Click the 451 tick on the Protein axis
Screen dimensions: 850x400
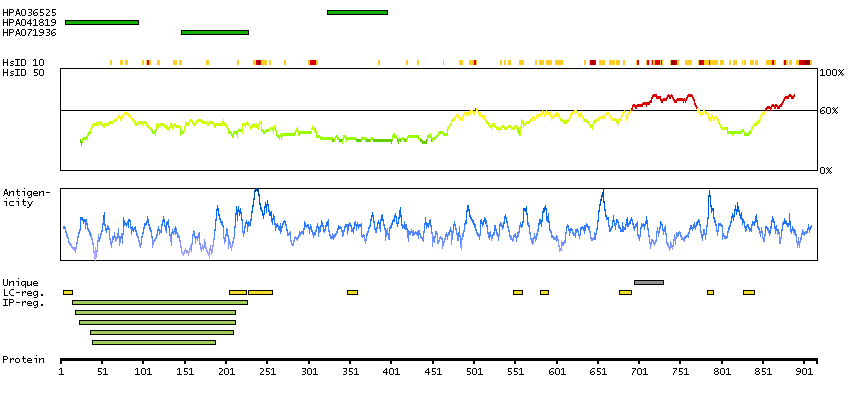433,372
